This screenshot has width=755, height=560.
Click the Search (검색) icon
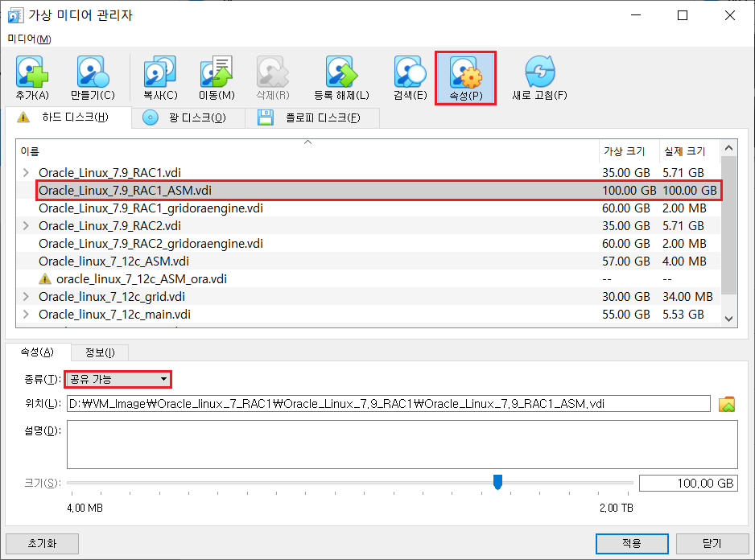[411, 72]
